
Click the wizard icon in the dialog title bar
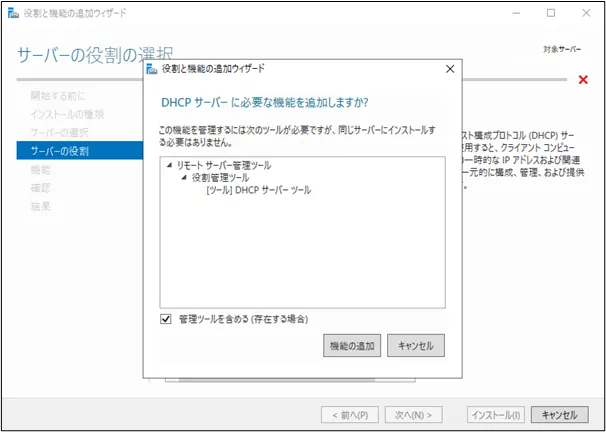(x=152, y=69)
